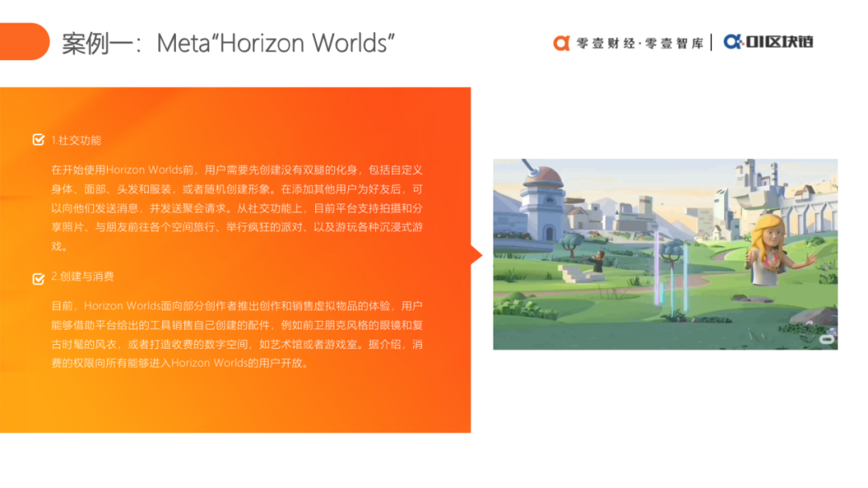Viewport: 868px width, 488px height.
Task: Click the 零壹财经·零壹智库 brand text
Action: coord(640,43)
